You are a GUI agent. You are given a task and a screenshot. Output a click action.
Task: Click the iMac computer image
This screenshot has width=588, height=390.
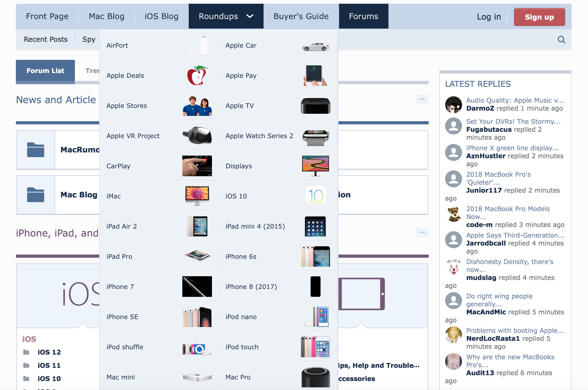pos(197,196)
